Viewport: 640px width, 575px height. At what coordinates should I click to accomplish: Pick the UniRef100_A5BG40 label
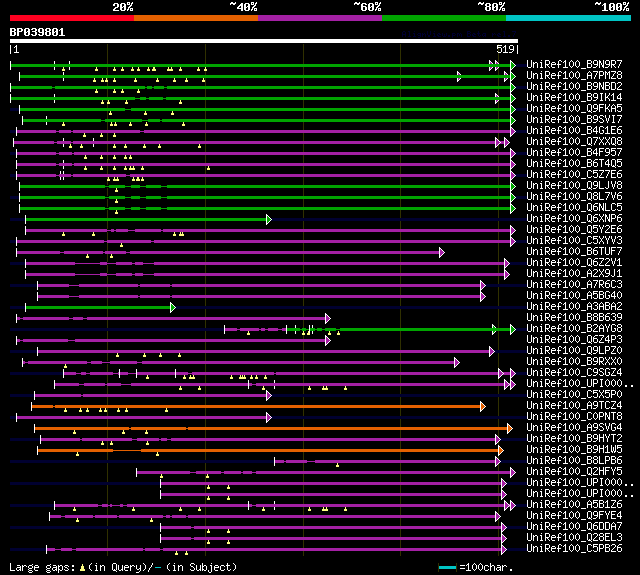point(574,296)
